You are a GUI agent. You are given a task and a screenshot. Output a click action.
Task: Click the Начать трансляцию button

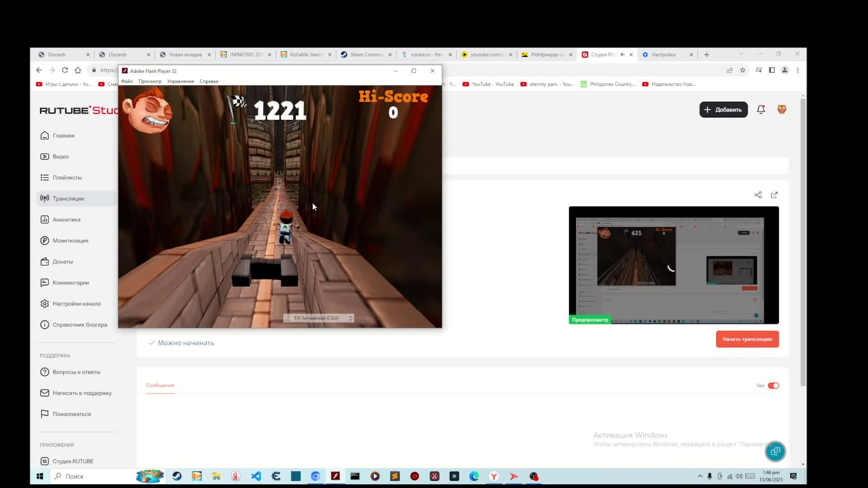click(747, 339)
